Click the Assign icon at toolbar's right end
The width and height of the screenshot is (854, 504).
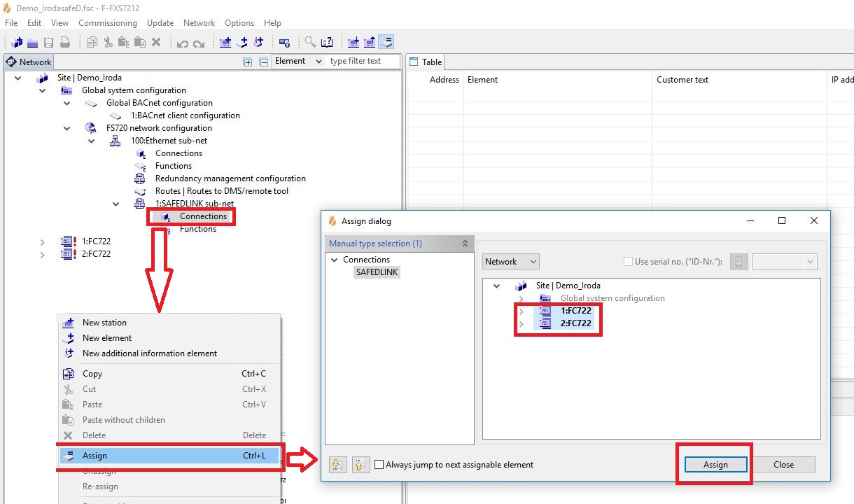click(x=387, y=42)
